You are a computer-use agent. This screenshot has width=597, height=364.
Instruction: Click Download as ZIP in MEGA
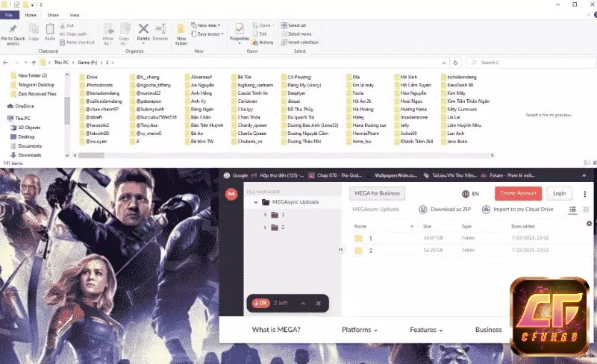pyautogui.click(x=445, y=210)
